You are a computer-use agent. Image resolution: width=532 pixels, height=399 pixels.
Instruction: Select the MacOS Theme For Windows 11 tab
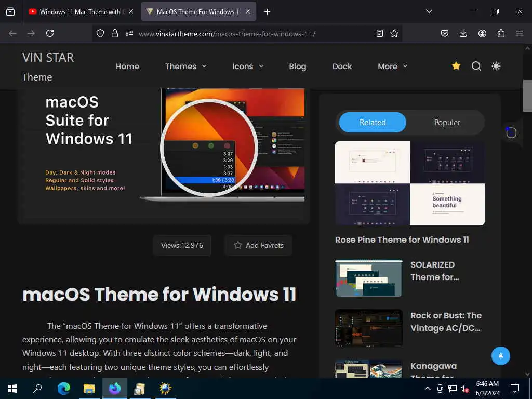198,11
